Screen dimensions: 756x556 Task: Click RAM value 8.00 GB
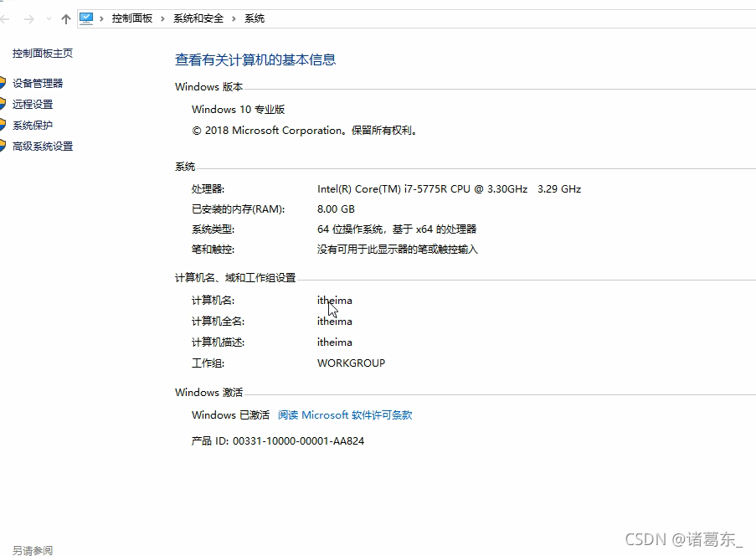pyautogui.click(x=336, y=208)
